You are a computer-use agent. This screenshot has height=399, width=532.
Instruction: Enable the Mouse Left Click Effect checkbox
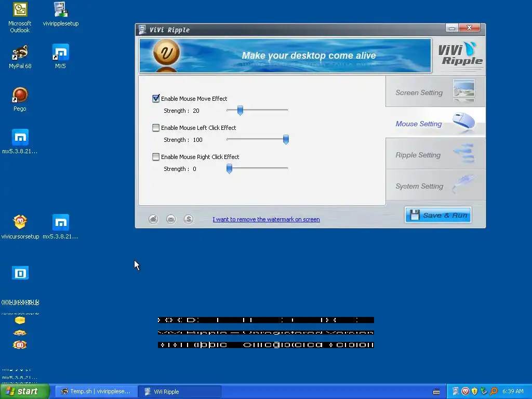(x=156, y=128)
